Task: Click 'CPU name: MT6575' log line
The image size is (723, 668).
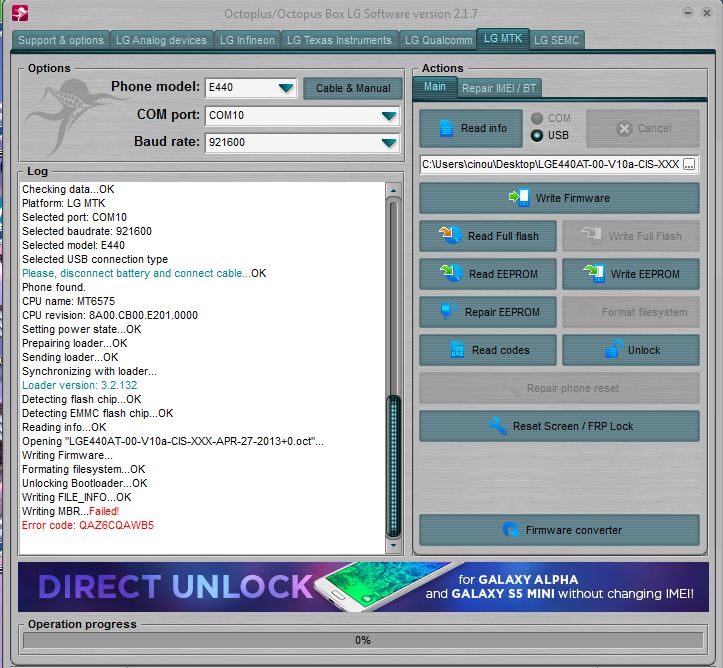Action: [68, 301]
